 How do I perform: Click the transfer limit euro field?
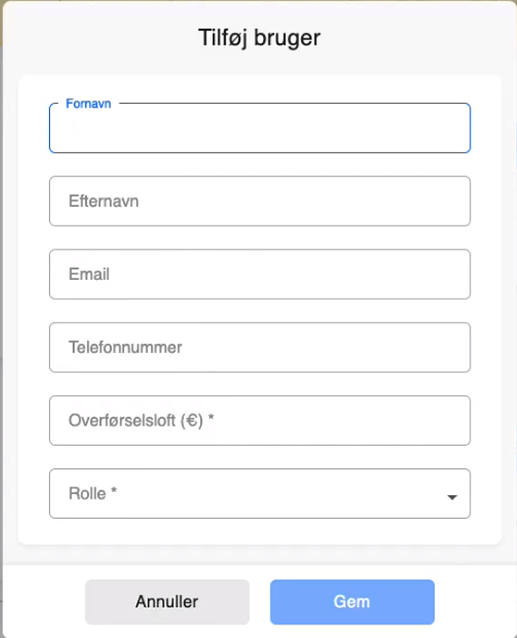pos(260,420)
